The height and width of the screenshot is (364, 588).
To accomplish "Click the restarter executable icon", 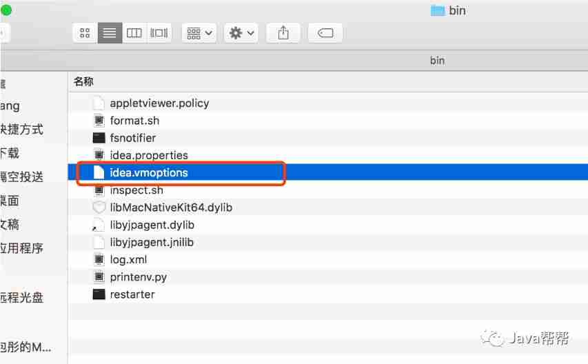I will [99, 294].
